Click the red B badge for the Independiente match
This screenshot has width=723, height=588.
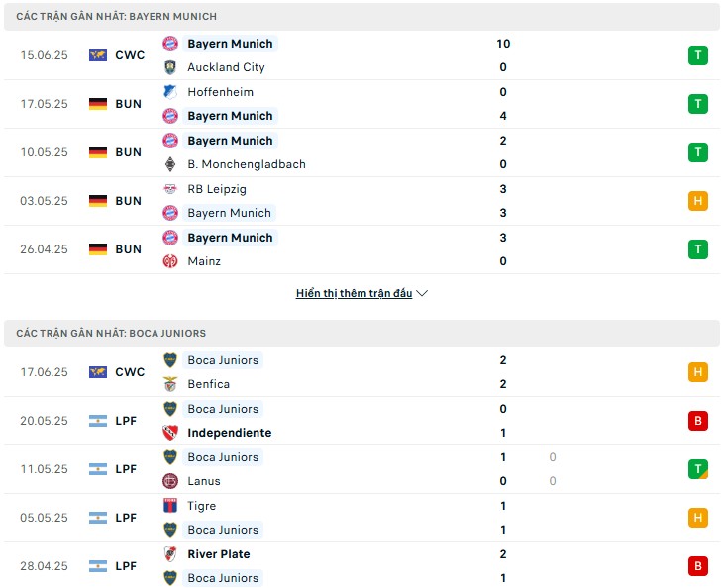point(697,421)
